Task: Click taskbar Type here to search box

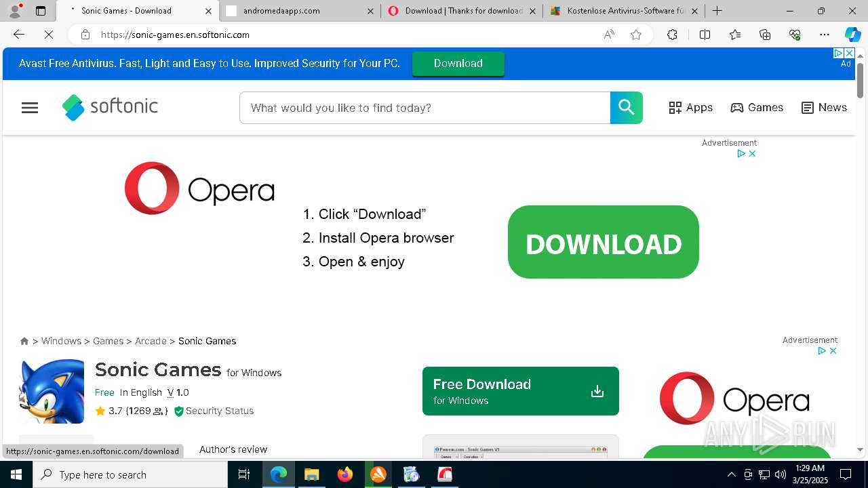Action: click(x=130, y=474)
